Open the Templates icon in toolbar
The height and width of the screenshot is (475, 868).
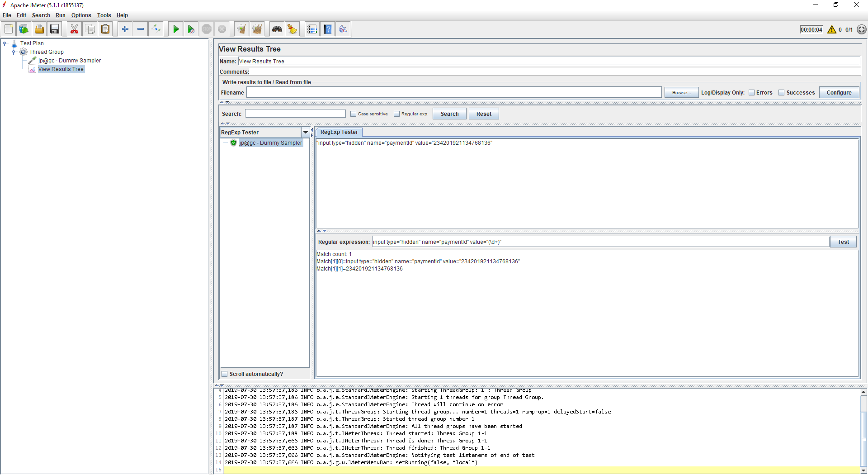(x=24, y=29)
